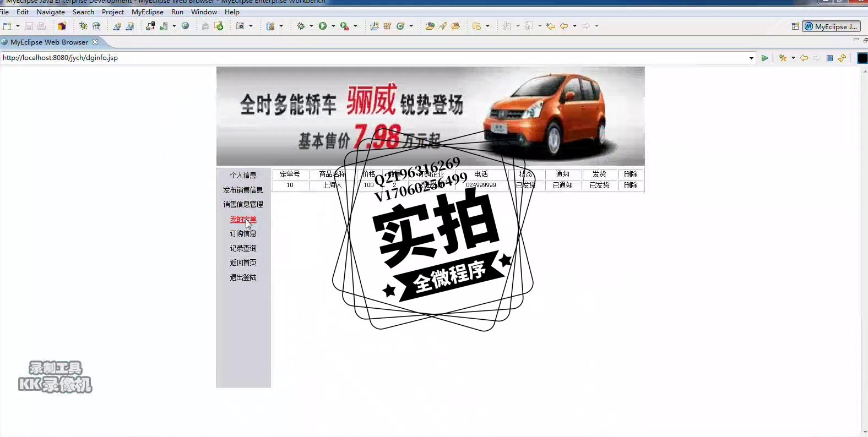Click 删除 in order 10 row
This screenshot has height=437, width=868.
click(631, 185)
